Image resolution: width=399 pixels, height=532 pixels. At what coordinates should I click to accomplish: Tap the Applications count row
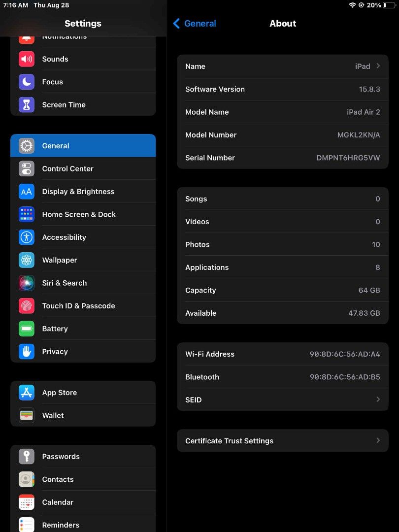[x=283, y=267]
